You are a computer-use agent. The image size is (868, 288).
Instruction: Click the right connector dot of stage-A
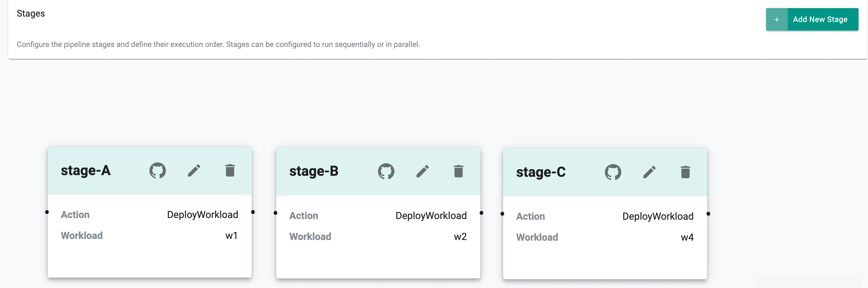click(x=253, y=212)
